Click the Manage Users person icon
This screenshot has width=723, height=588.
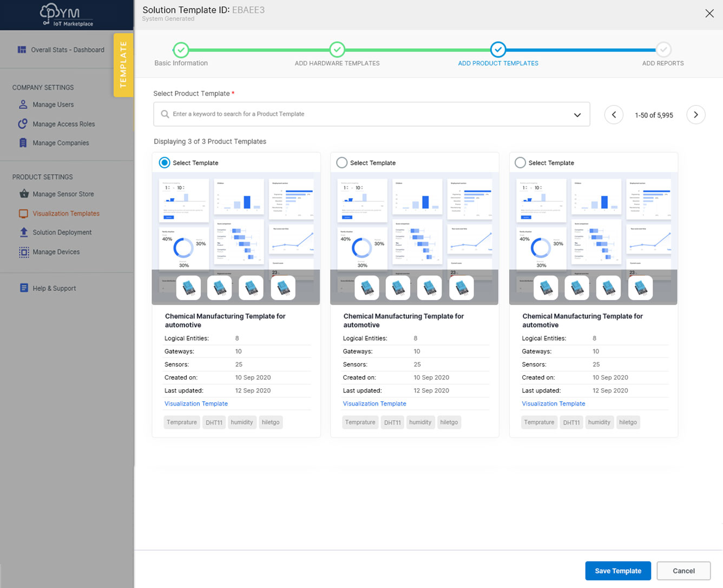point(23,104)
